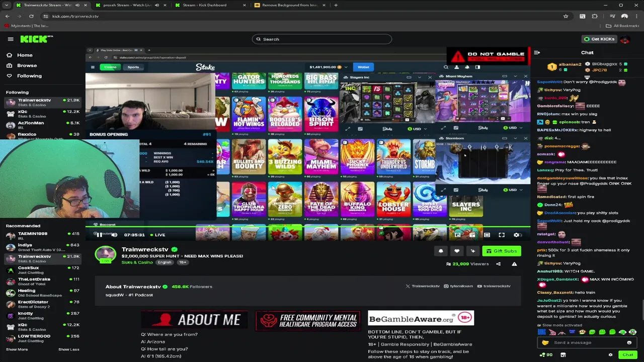
Task: Go to Home in the sidebar
Action: [x=19, y=55]
